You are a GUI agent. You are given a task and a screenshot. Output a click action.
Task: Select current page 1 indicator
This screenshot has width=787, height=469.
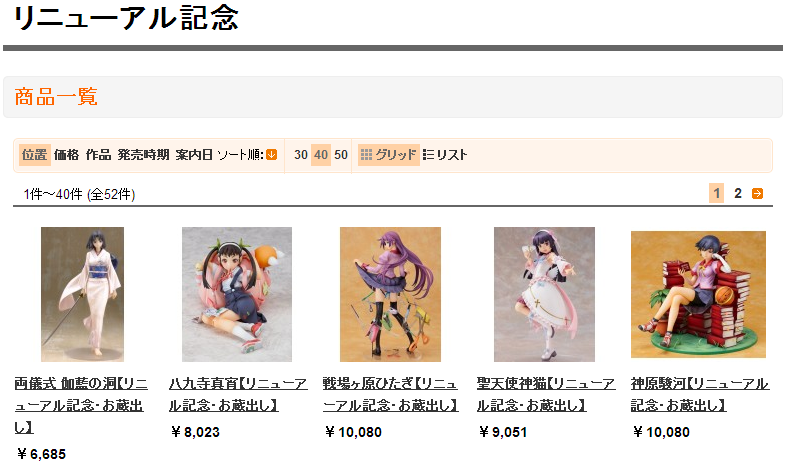[717, 193]
